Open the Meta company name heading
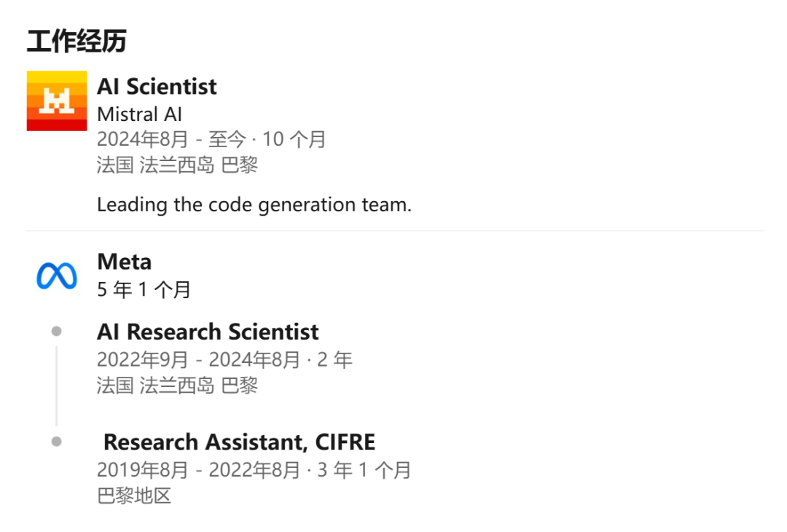The width and height of the screenshot is (787, 532). coord(124,262)
